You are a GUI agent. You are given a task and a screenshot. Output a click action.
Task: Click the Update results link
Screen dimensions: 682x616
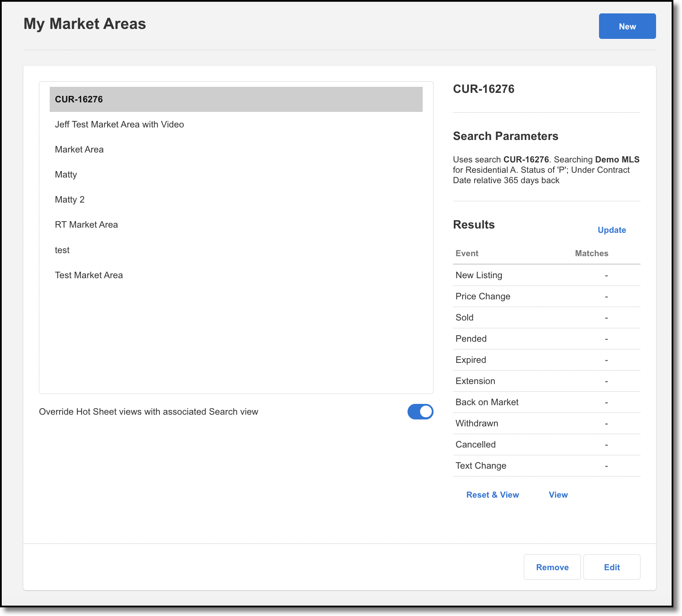pyautogui.click(x=612, y=230)
